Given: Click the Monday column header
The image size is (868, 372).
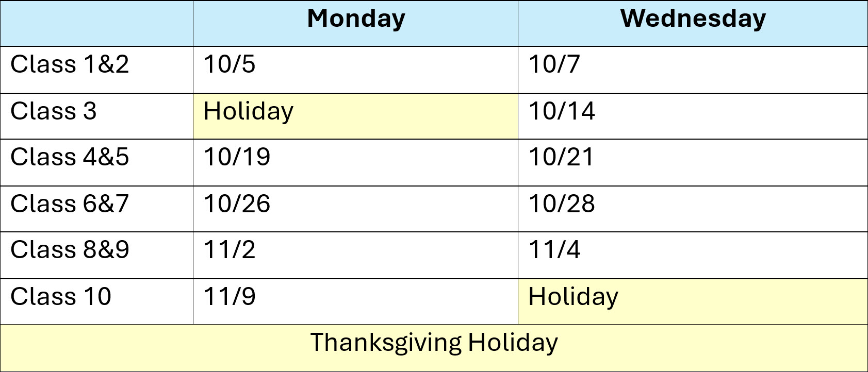Looking at the screenshot, I should click(355, 23).
